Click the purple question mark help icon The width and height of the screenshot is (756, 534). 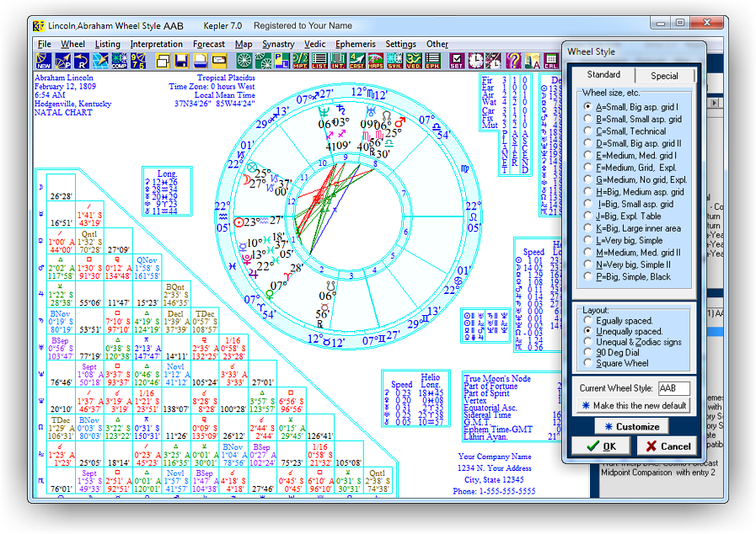click(x=513, y=61)
